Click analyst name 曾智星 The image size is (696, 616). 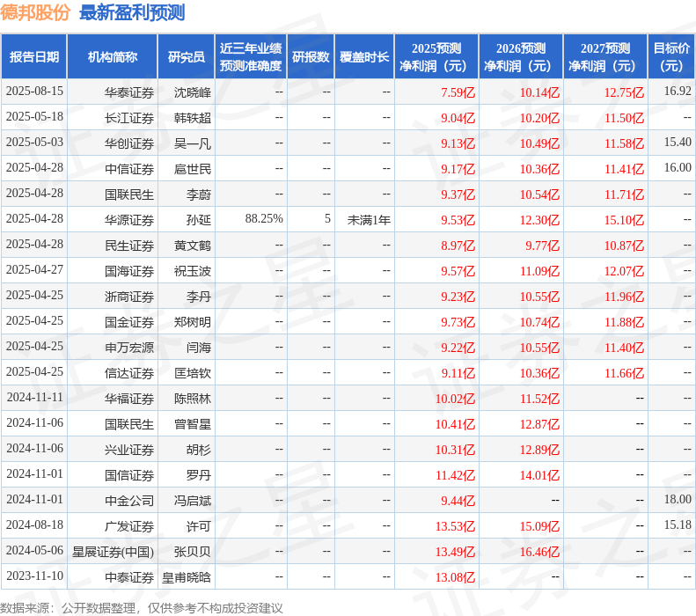pyautogui.click(x=192, y=424)
